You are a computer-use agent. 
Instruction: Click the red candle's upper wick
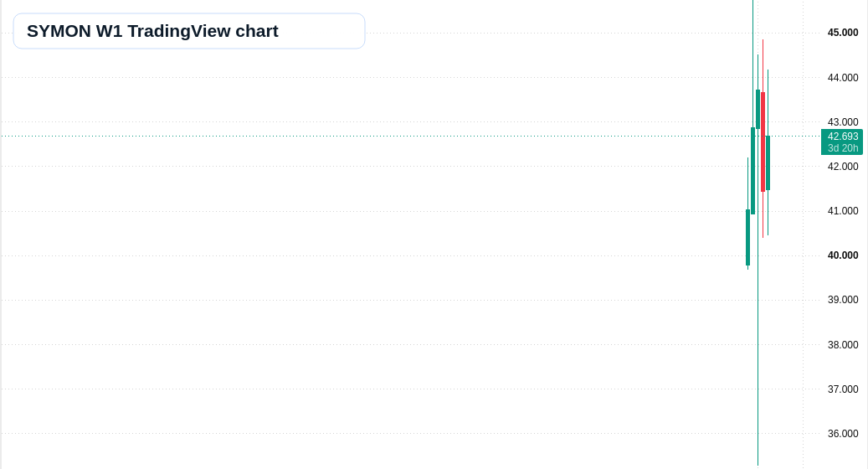(x=763, y=66)
